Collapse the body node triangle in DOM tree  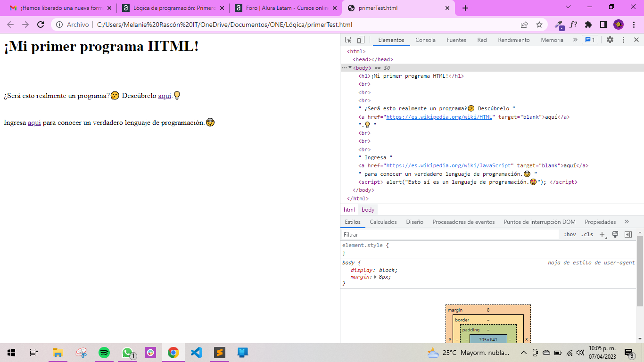click(x=350, y=67)
